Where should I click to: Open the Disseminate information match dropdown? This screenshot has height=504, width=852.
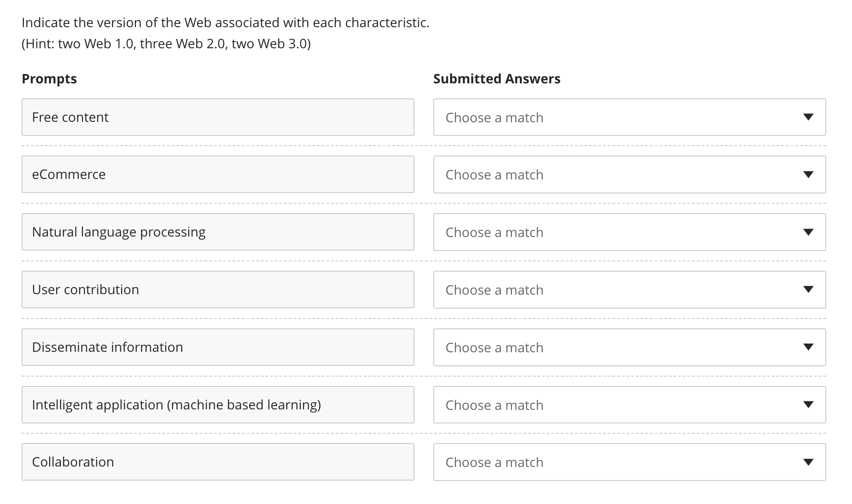coord(629,348)
